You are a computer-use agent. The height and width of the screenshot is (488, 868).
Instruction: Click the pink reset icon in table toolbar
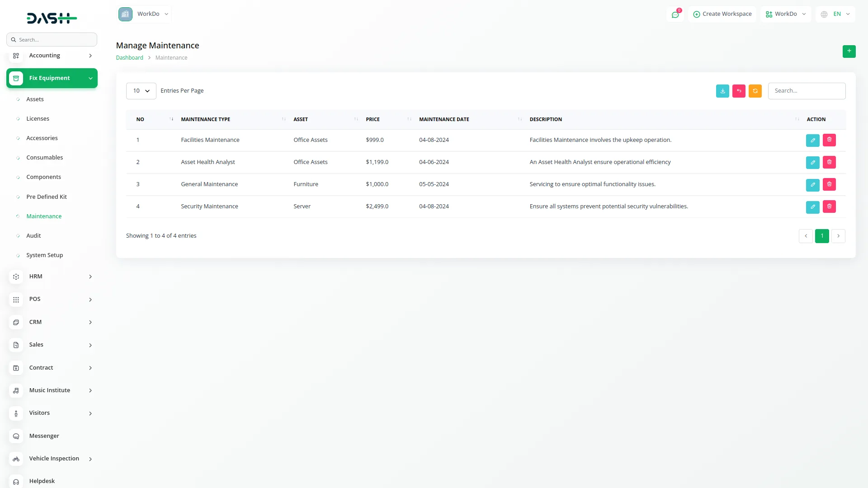click(x=739, y=91)
